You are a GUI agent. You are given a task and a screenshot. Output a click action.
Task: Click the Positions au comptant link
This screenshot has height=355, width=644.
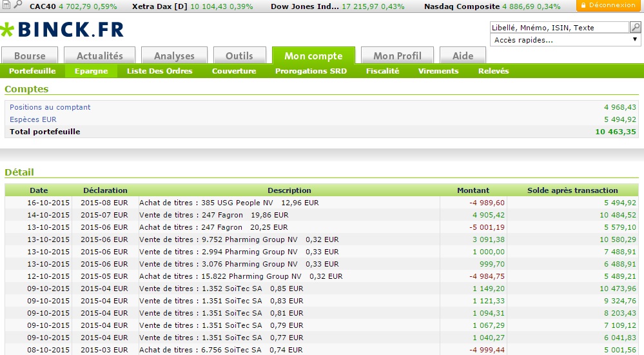tap(50, 107)
